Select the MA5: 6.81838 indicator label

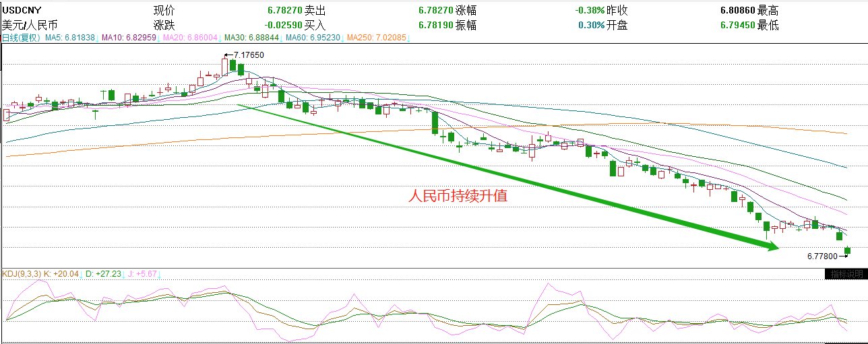[71, 38]
